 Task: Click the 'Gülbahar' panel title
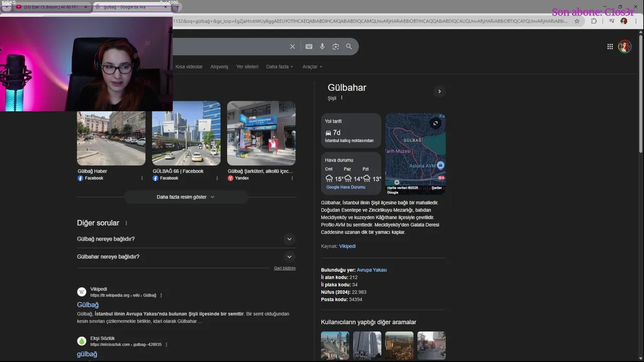point(347,87)
